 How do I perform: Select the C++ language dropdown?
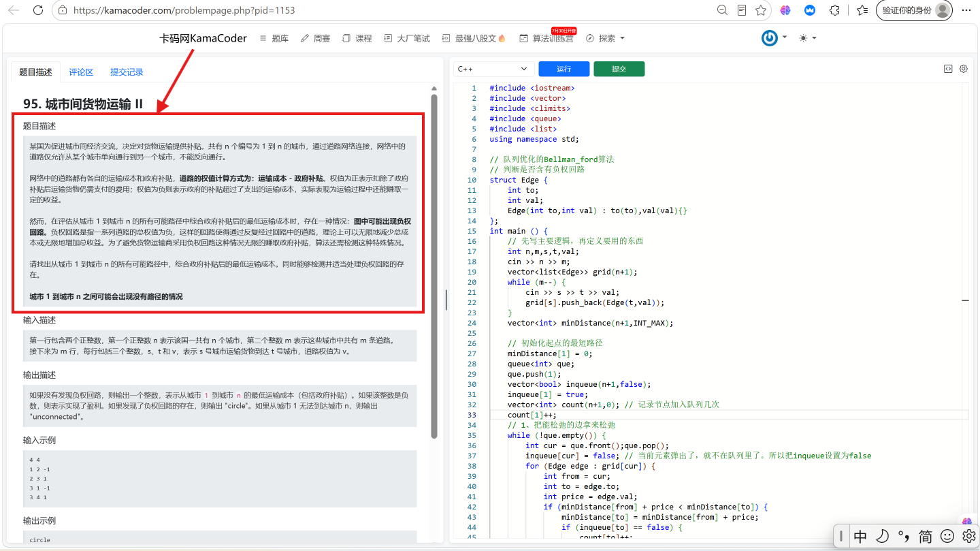tap(494, 69)
